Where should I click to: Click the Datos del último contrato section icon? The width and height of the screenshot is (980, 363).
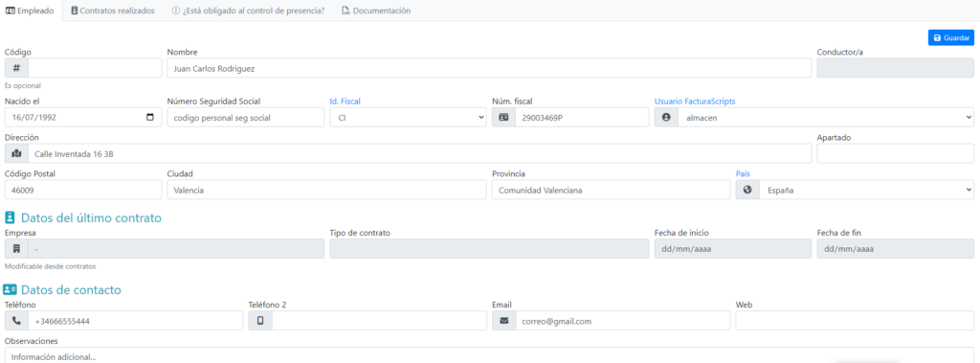pos(10,217)
